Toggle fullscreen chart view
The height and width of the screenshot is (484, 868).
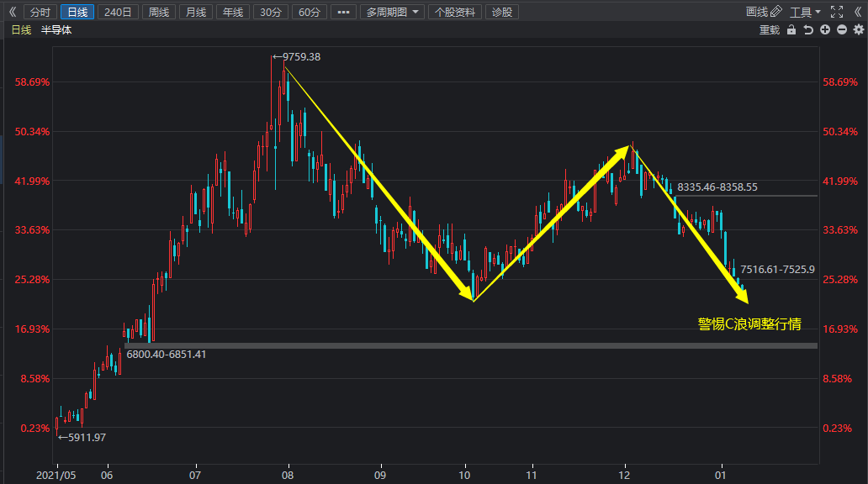coord(837,12)
